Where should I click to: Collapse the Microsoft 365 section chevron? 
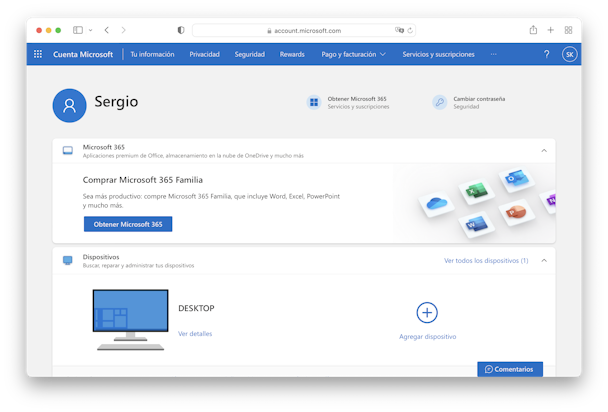544,150
